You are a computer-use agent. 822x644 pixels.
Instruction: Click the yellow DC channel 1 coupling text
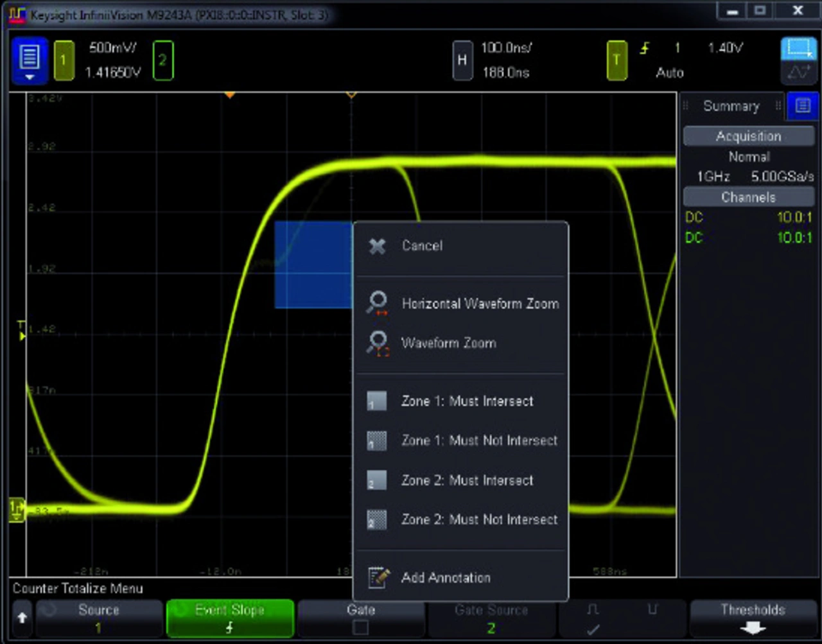[694, 217]
